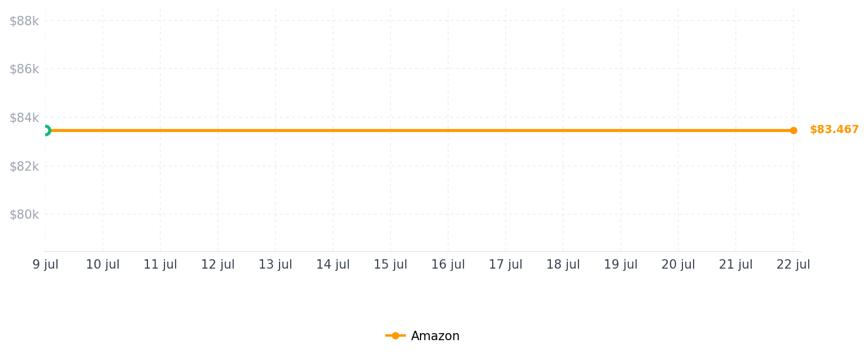
Task: Select the 15 jul axis label
Action: click(x=391, y=265)
